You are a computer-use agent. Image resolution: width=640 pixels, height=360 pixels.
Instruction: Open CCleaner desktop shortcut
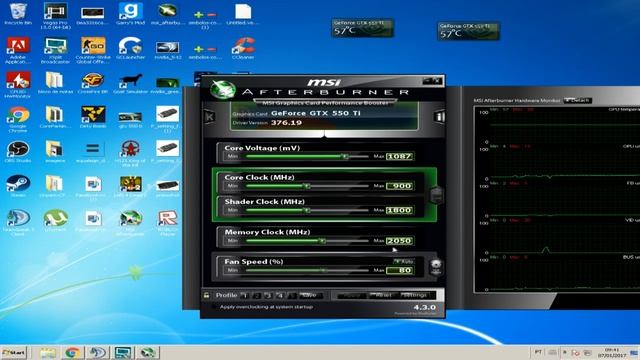243,48
